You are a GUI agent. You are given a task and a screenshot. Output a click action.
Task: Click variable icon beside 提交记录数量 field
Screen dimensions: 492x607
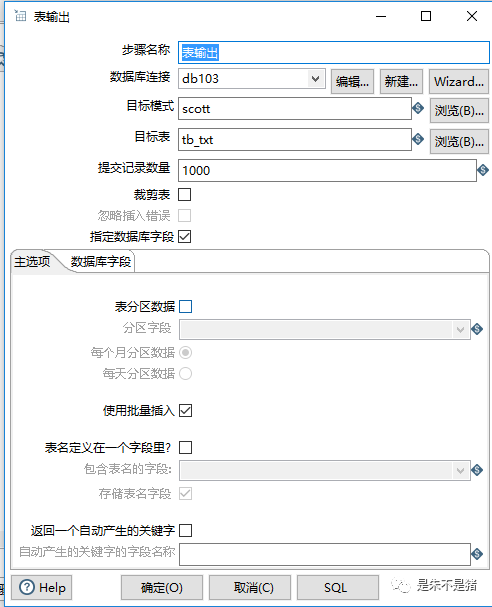(x=483, y=170)
